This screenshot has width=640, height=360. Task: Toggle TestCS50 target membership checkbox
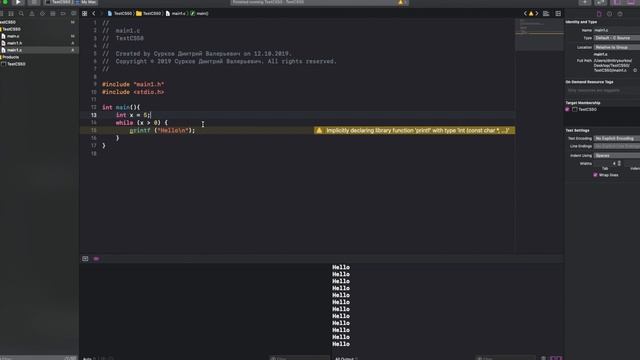[x=567, y=109]
